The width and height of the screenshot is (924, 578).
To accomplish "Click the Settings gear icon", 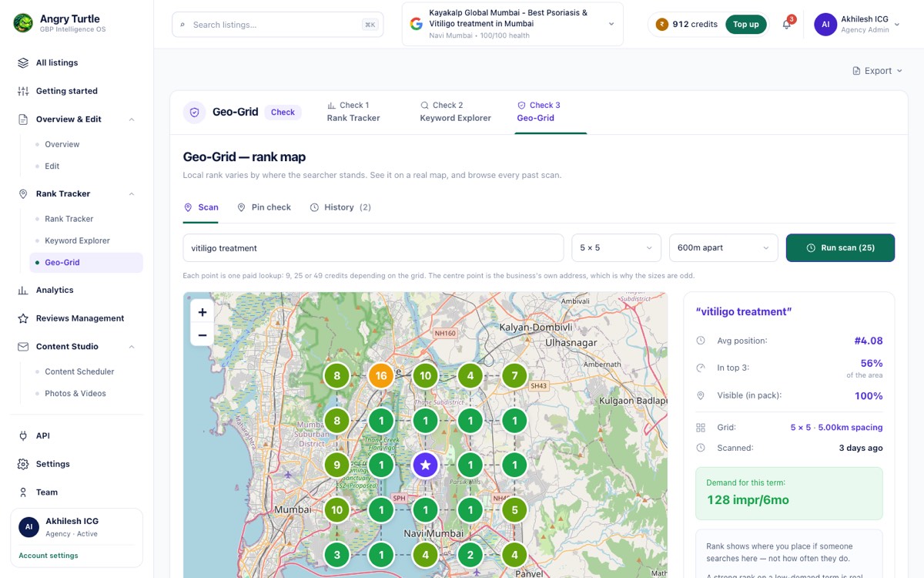I will (23, 464).
